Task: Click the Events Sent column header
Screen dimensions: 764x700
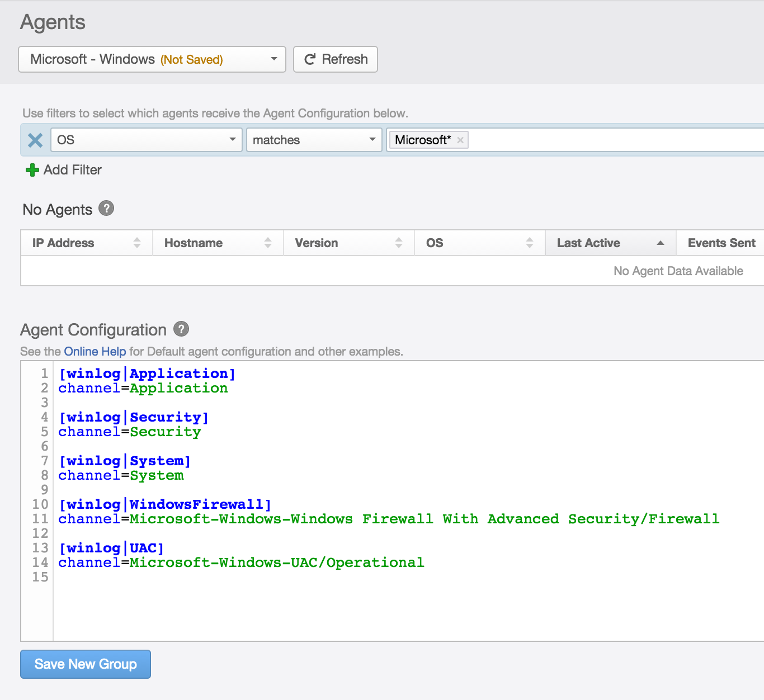Action: (x=721, y=243)
